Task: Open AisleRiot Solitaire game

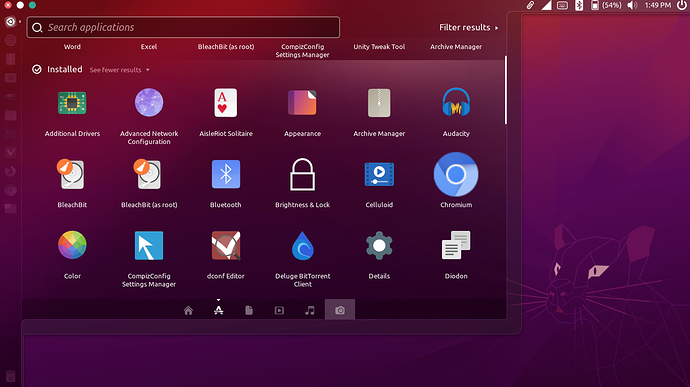Action: pyautogui.click(x=226, y=103)
